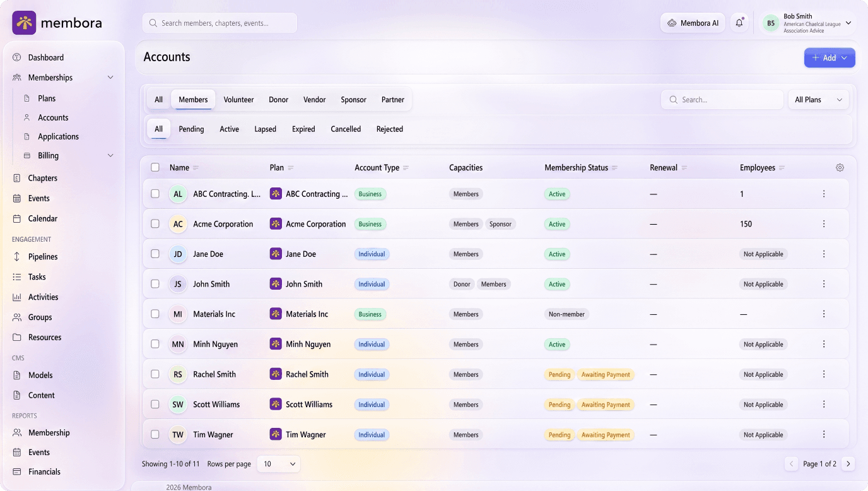Click the JS avatar for John Smith

178,284
